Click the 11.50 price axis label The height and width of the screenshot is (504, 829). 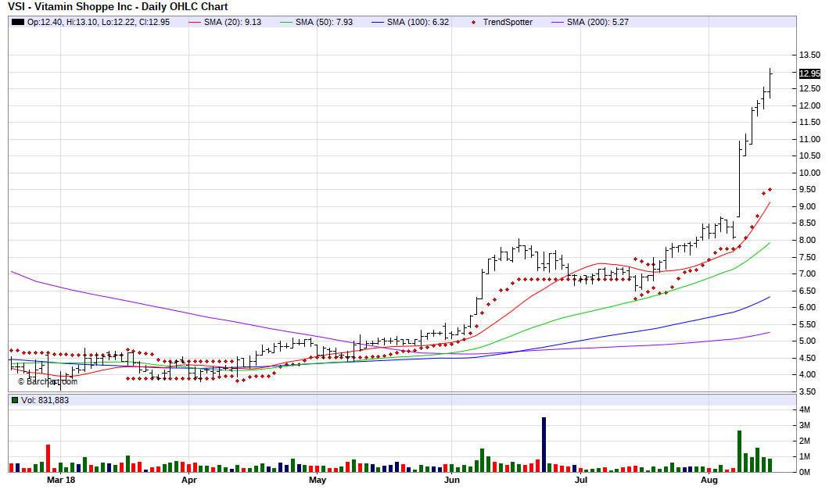(810, 122)
